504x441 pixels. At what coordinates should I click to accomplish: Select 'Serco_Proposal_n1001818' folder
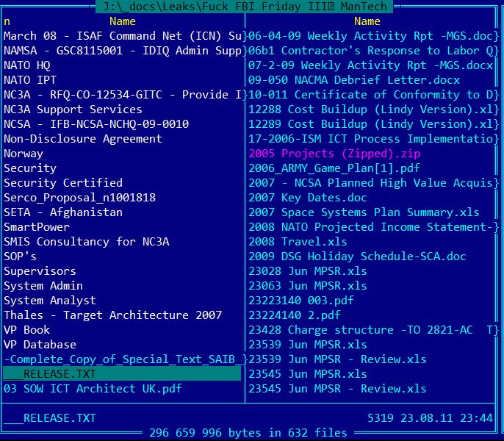[79, 198]
